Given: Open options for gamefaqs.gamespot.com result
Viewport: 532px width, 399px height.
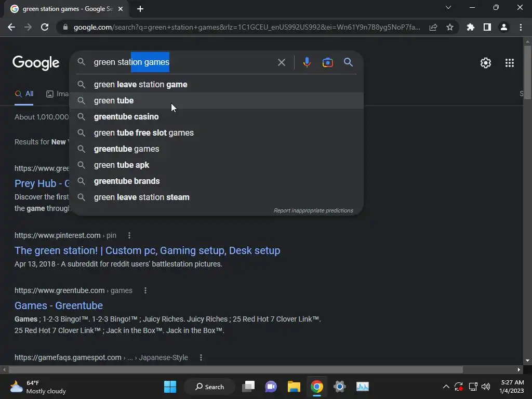Looking at the screenshot, I should (x=201, y=357).
